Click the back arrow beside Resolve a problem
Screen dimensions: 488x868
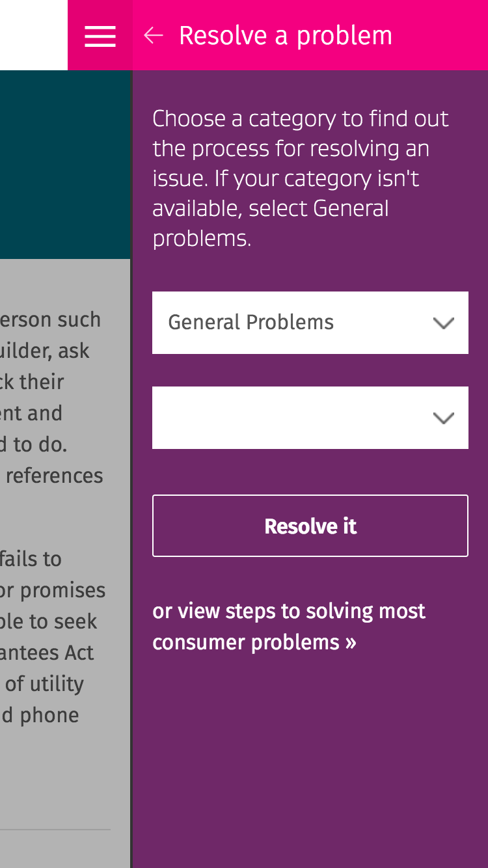tap(154, 36)
